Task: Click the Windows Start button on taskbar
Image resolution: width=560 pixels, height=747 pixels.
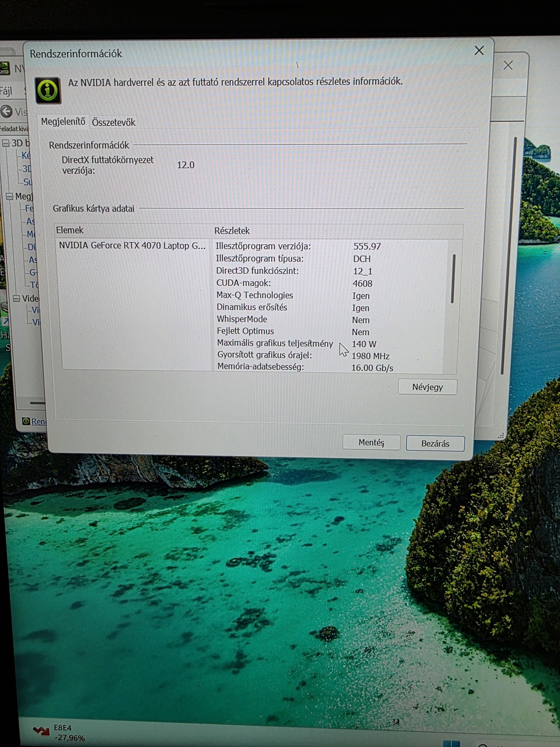Action: point(451,743)
